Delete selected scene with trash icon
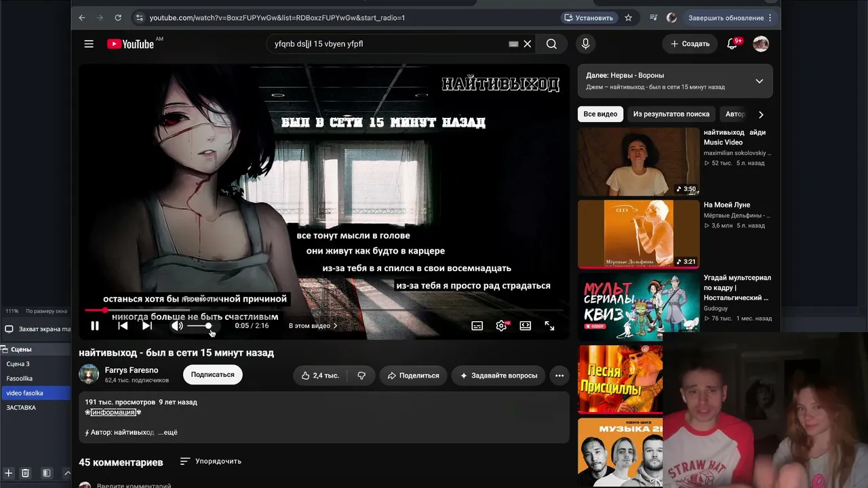This screenshot has height=488, width=868. click(25, 473)
